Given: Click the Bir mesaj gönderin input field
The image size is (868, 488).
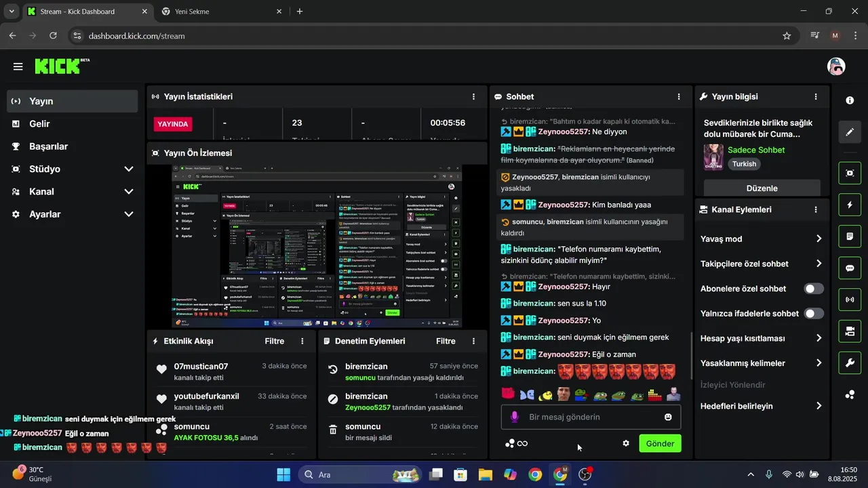Looking at the screenshot, I should tap(591, 417).
